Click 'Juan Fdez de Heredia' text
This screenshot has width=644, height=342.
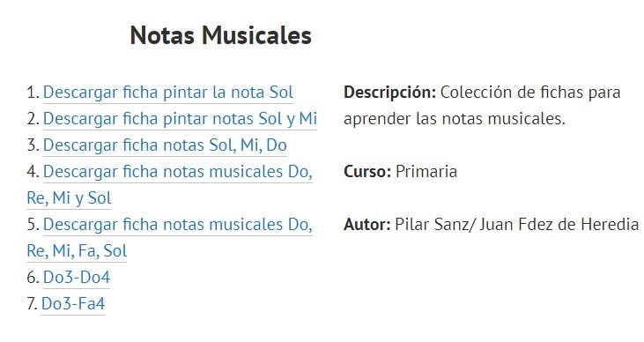[559, 225]
